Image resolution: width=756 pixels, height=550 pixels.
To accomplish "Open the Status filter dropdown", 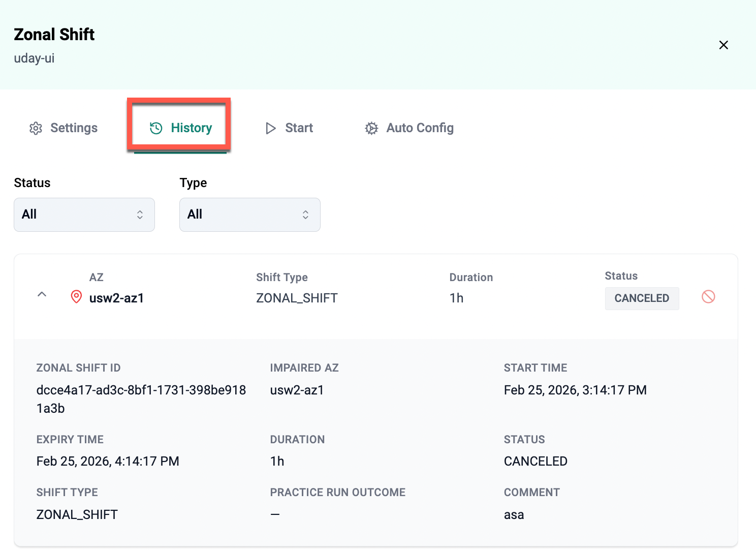I will point(84,215).
